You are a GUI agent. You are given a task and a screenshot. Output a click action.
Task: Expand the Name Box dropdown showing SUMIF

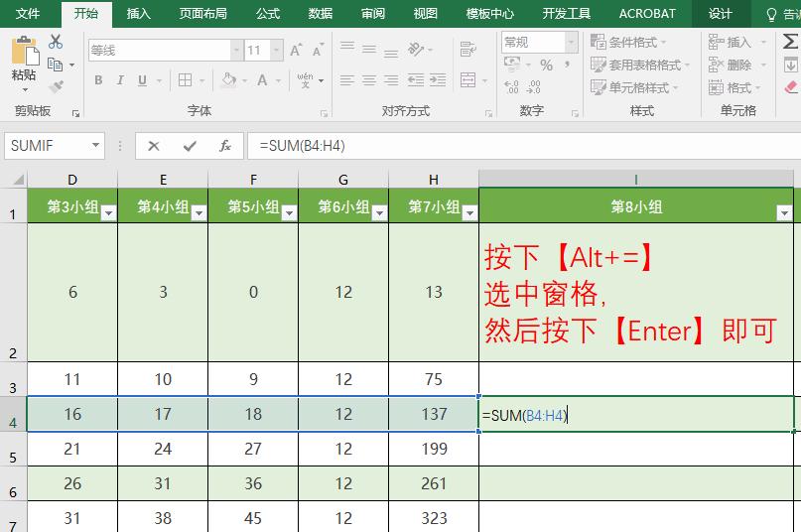point(96,146)
